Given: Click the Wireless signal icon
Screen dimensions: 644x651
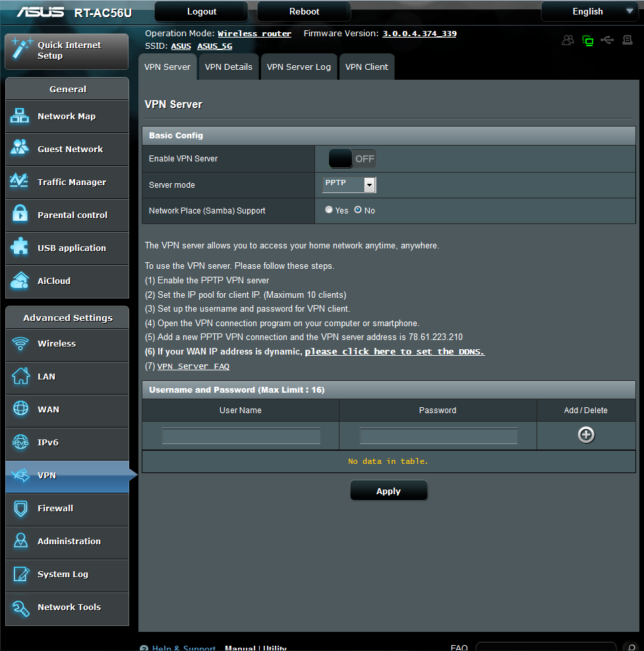Looking at the screenshot, I should 20,343.
